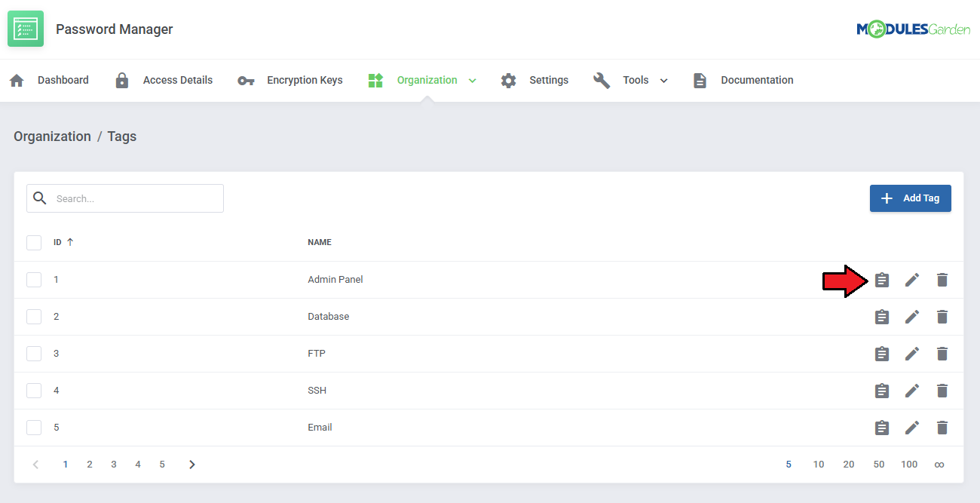Screen dimensions: 980x503
Task: Delete the FTP tag
Action: coord(942,354)
